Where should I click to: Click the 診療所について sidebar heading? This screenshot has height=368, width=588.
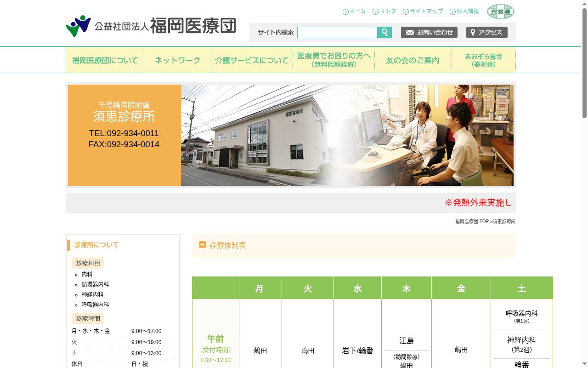click(96, 245)
